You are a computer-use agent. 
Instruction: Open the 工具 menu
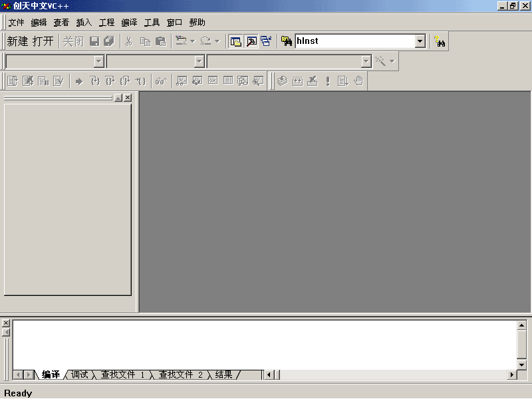click(x=152, y=23)
